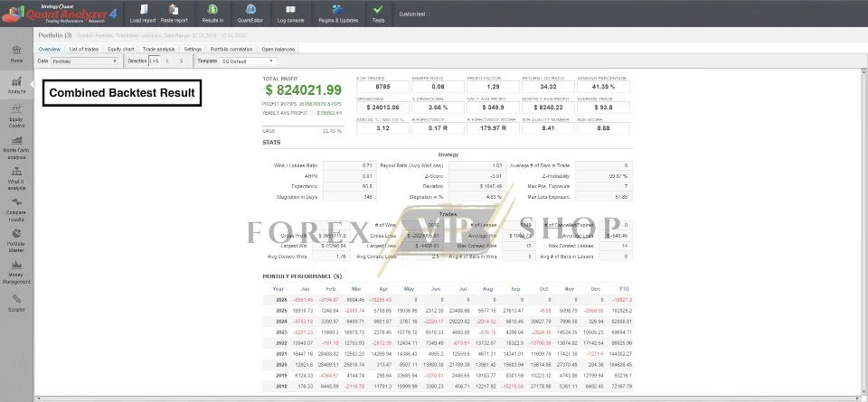Switch to the Settings tab

click(193, 49)
